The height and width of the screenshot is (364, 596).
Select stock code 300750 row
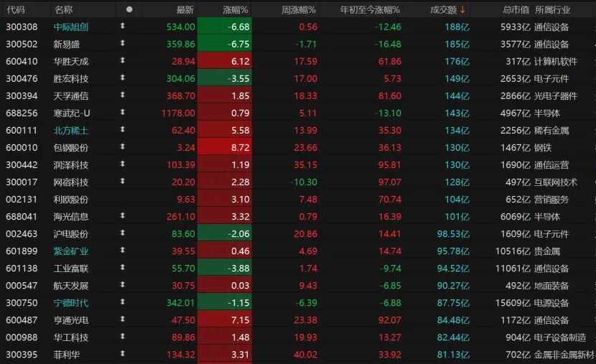point(18,302)
